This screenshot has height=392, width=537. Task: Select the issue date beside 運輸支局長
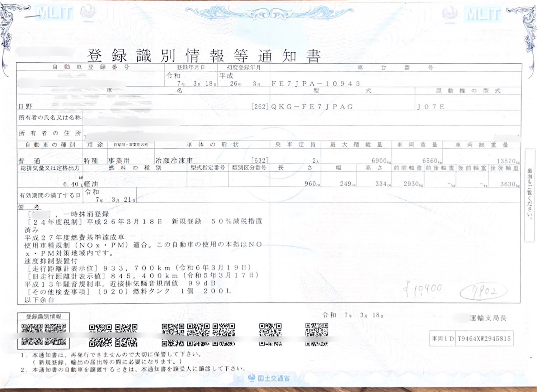(x=353, y=315)
